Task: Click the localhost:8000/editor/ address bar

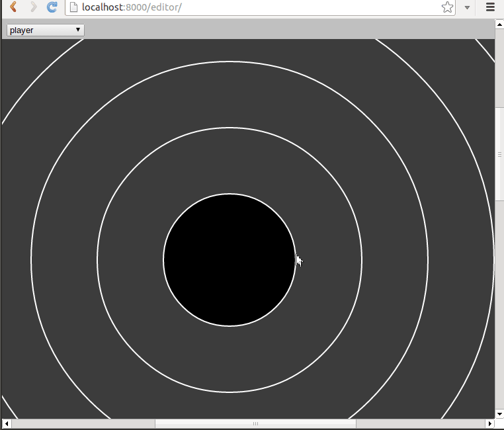Action: 260,7
